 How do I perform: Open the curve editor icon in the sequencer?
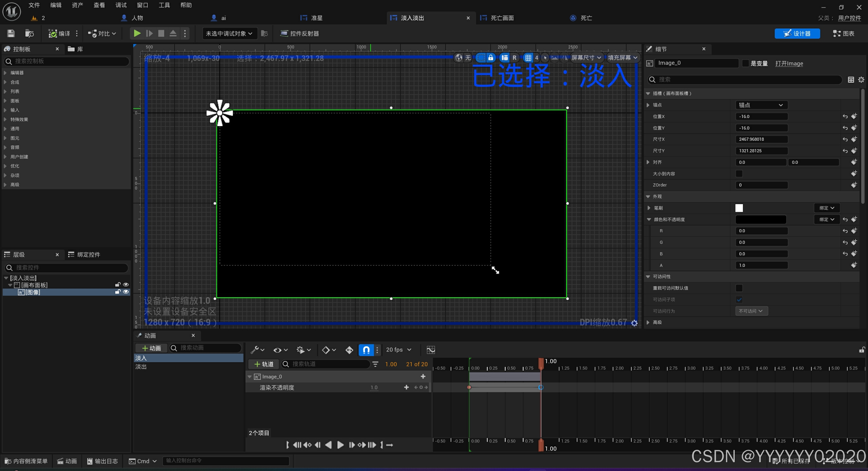[x=431, y=350]
